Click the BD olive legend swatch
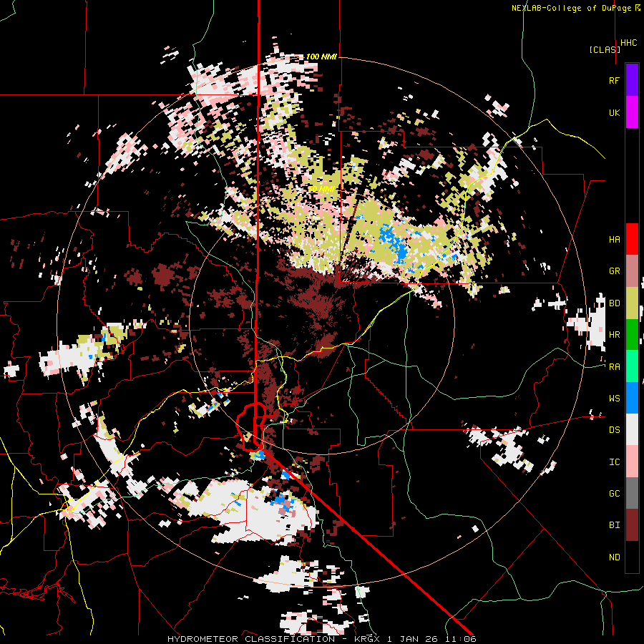Screen dimensions: 644x644 click(632, 303)
